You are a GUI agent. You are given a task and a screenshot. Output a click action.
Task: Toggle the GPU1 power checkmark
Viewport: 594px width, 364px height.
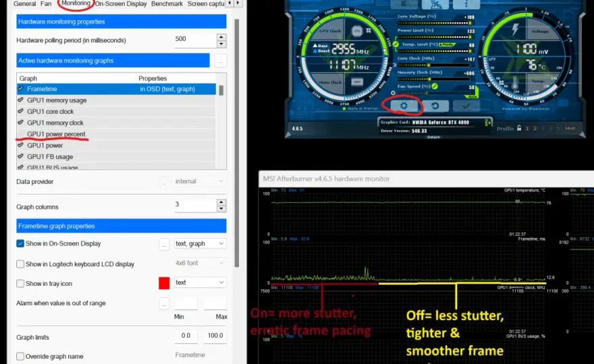coord(20,146)
